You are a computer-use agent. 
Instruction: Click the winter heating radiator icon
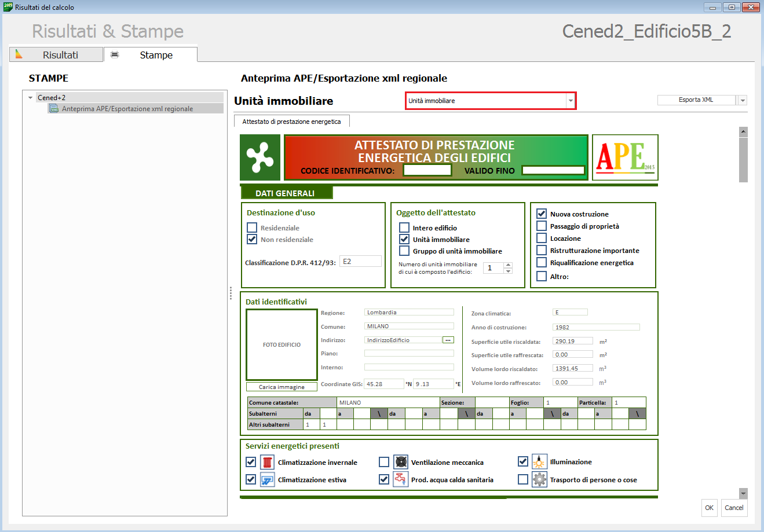coord(267,462)
